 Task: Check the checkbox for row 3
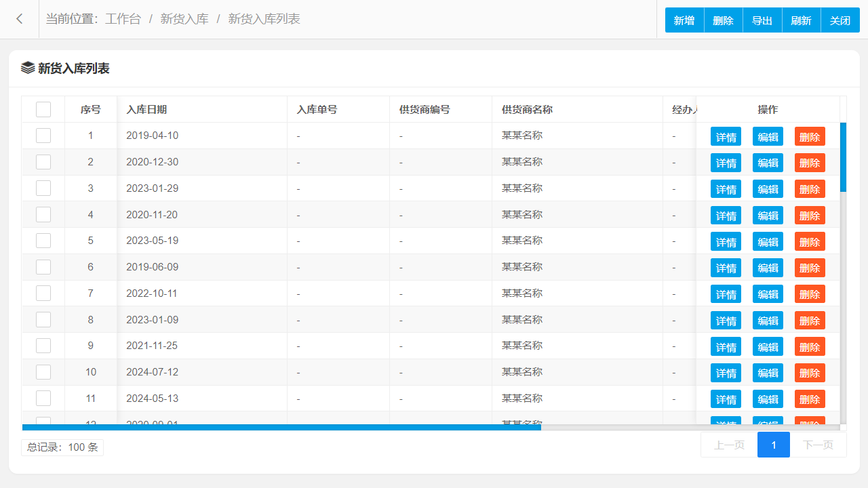(43, 188)
